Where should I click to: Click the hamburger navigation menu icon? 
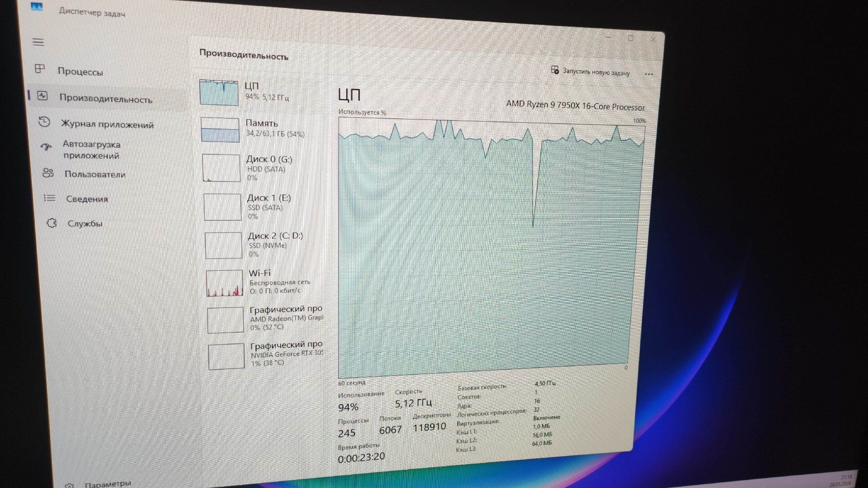point(38,42)
